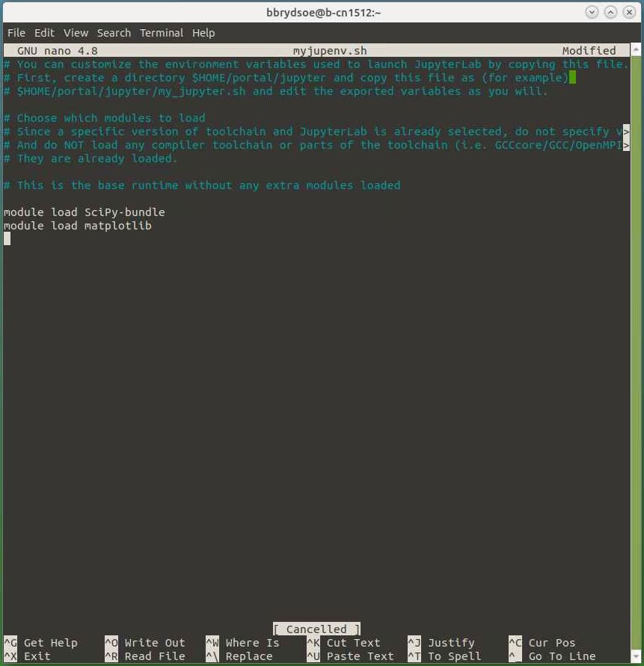Click the ^W Where Is shortcut
This screenshot has height=666, width=644.
[x=243, y=643]
